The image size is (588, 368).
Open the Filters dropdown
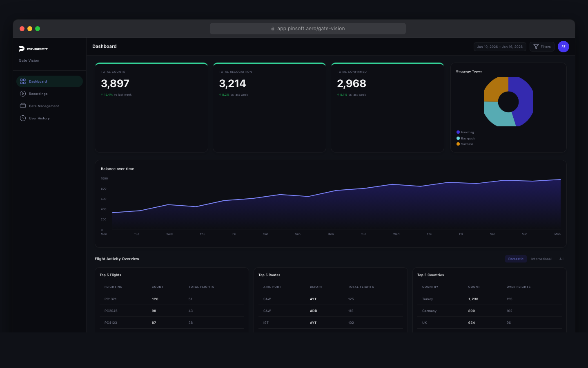(542, 47)
